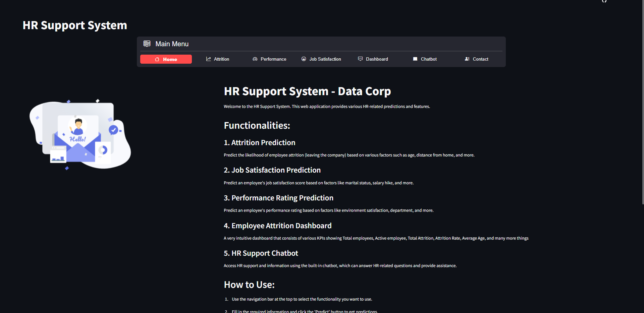Click the Main Menu header label
644x313 pixels.
point(172,44)
